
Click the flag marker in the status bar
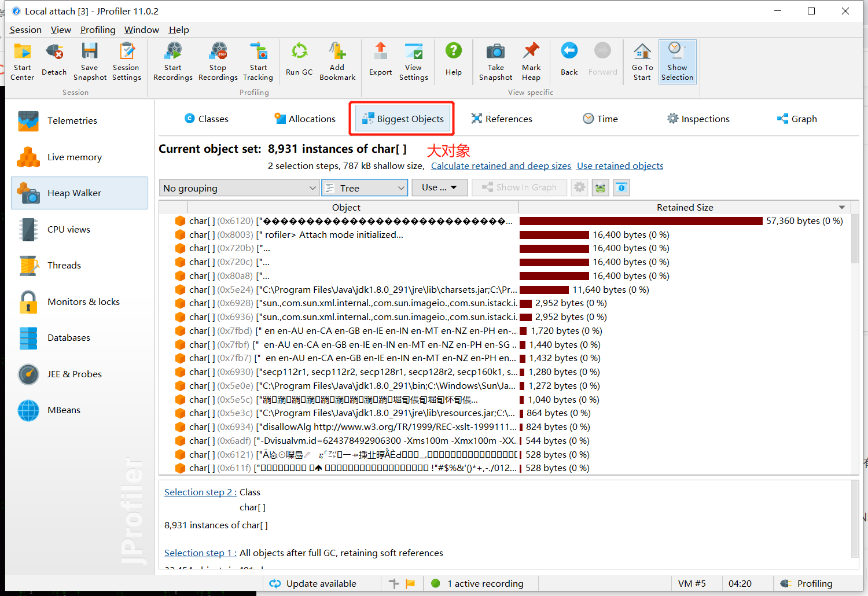pyautogui.click(x=411, y=583)
